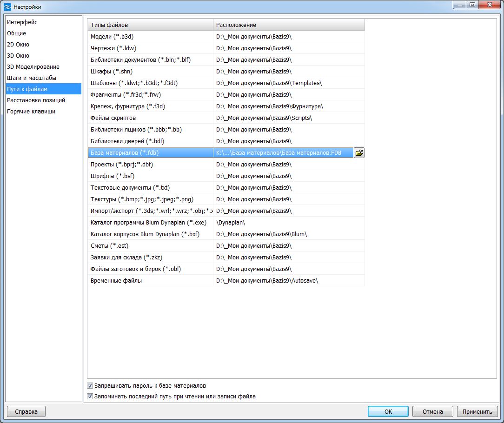Viewport: 504px width, 423px height.
Task: Click the Bazis9\Autosave\ path cell
Action: (289, 281)
